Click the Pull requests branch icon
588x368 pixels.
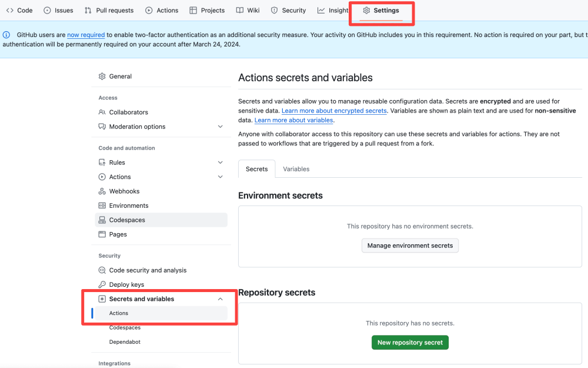(x=88, y=11)
